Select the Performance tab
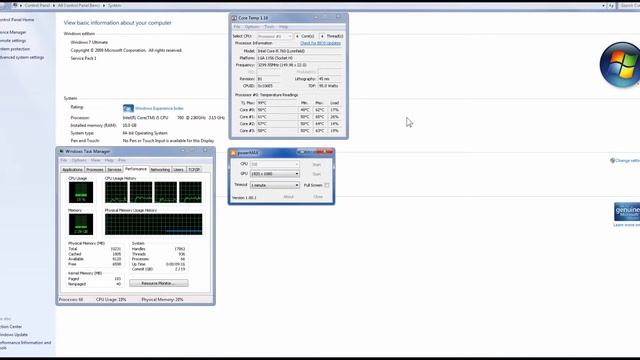The width and height of the screenshot is (640, 360). click(x=136, y=169)
